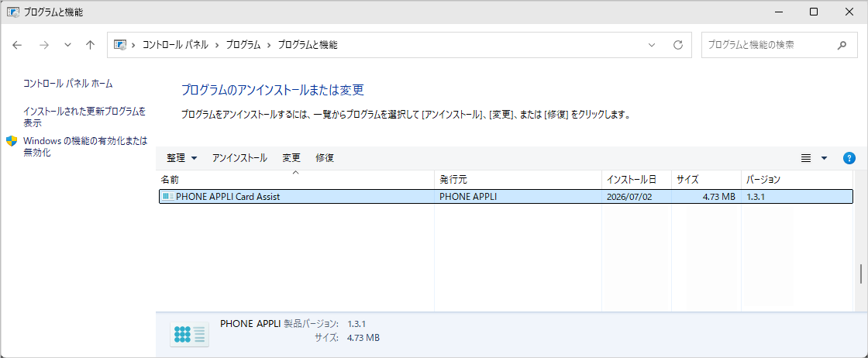Image resolution: width=868 pixels, height=358 pixels.
Task: Open the 整理 dropdown menu
Action: point(181,158)
